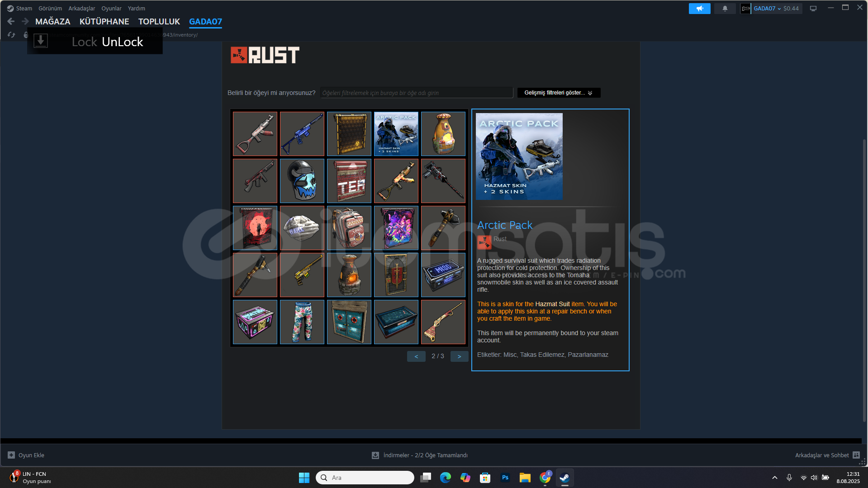The height and width of the screenshot is (488, 868).
Task: Click the download arrow icon beside Lock
Action: click(x=41, y=41)
